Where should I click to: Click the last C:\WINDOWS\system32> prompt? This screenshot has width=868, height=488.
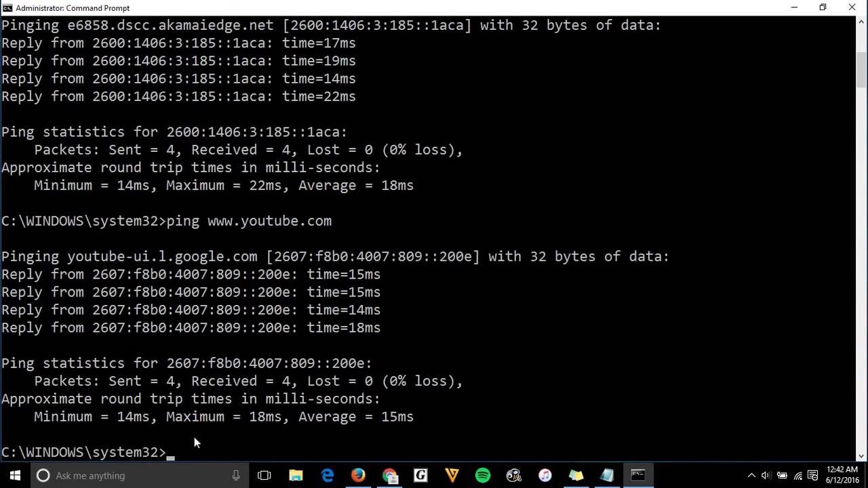pos(83,452)
